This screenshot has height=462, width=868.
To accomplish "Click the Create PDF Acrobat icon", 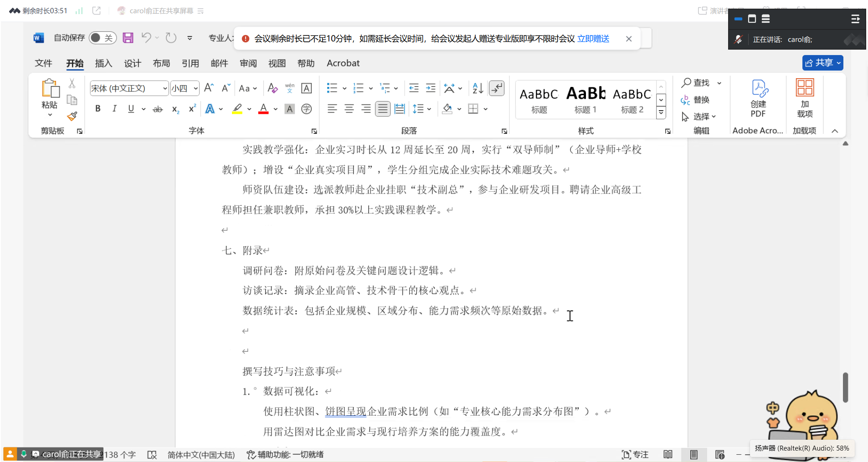I will point(758,98).
